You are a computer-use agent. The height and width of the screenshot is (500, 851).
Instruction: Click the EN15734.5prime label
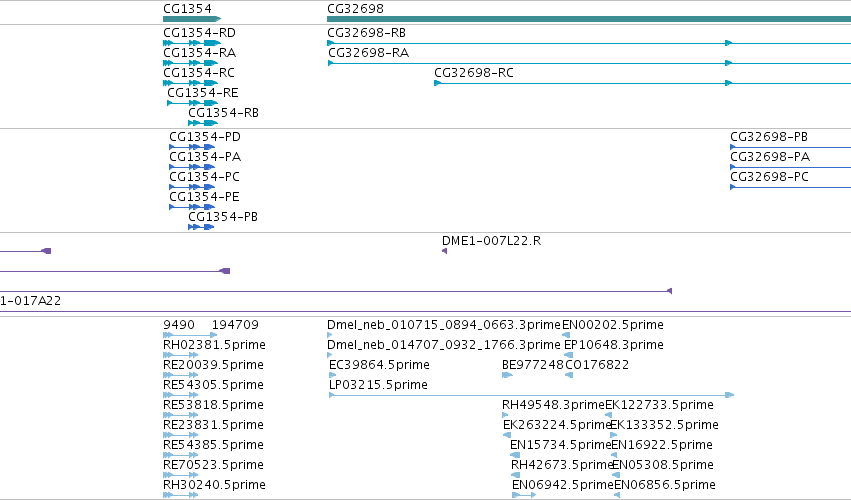coord(561,446)
